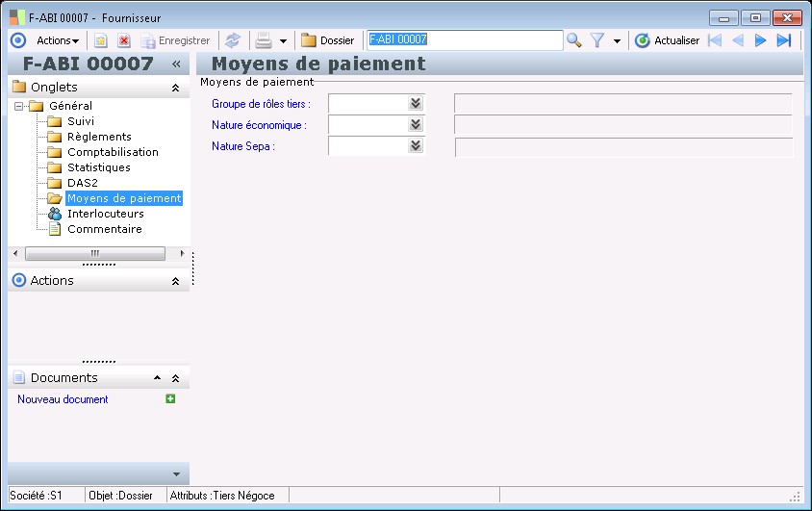Click the Groupe de rôles tiers label
Screen dimensions: 812x511
pos(261,104)
